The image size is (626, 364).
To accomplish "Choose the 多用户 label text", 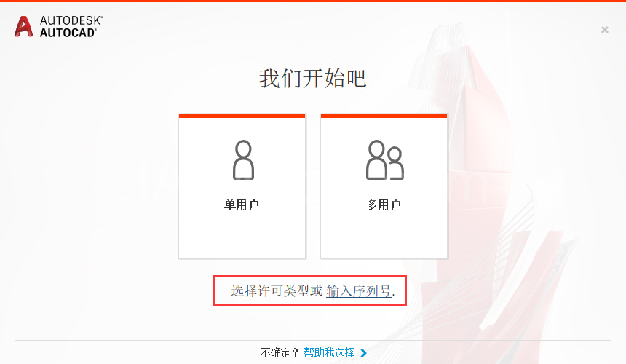I will 384,205.
